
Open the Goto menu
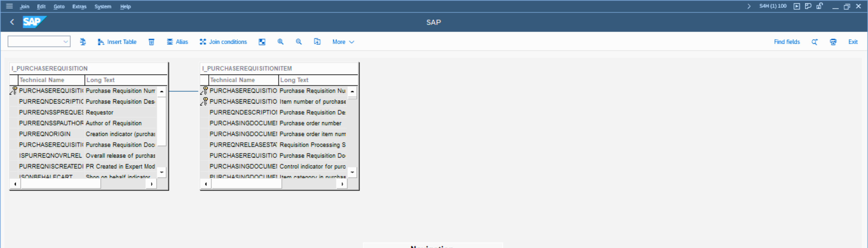point(59,6)
